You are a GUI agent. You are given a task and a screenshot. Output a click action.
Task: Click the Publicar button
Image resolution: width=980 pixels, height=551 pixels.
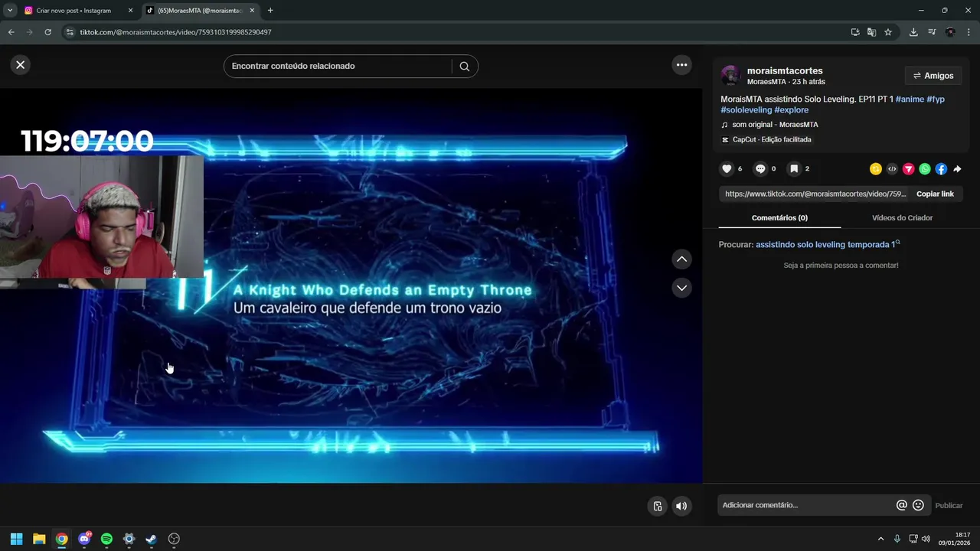[x=949, y=505]
